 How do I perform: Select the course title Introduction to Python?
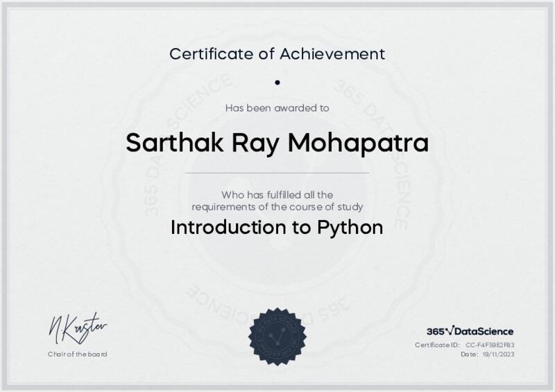pos(277,228)
